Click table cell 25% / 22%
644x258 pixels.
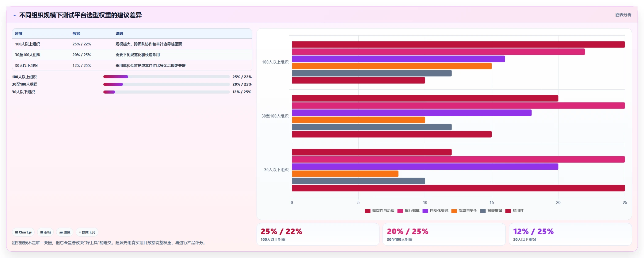(82, 44)
